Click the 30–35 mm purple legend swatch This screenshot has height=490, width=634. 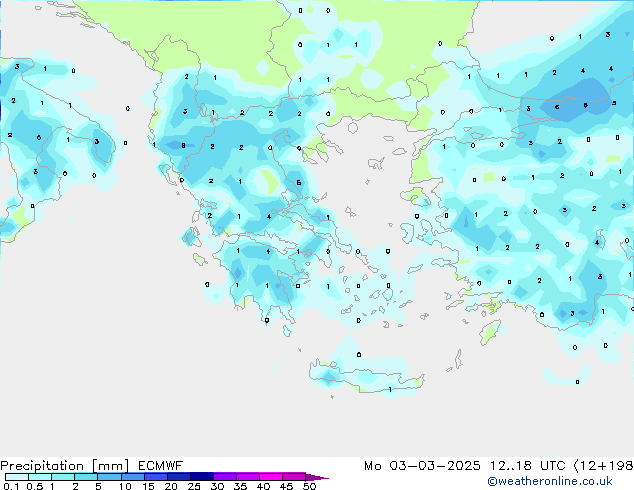pyautogui.click(x=225, y=477)
